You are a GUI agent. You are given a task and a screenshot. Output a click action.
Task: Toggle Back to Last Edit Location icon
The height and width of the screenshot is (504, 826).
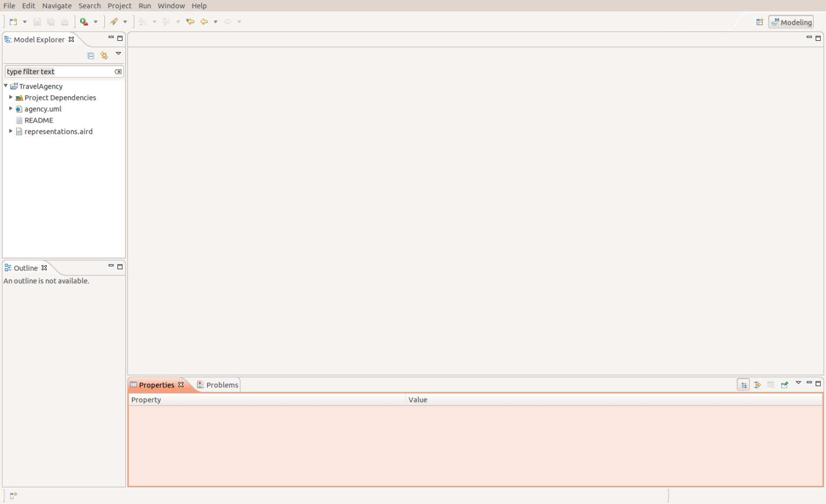point(190,21)
